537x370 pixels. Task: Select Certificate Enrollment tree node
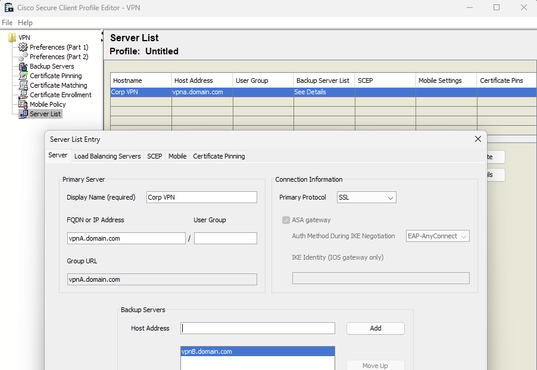click(61, 95)
